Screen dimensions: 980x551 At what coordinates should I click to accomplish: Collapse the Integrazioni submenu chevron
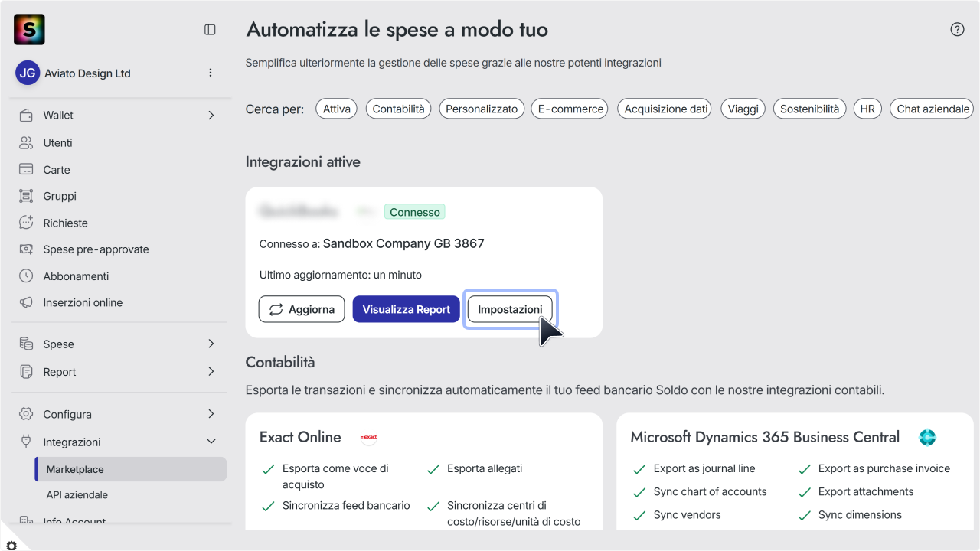click(211, 442)
